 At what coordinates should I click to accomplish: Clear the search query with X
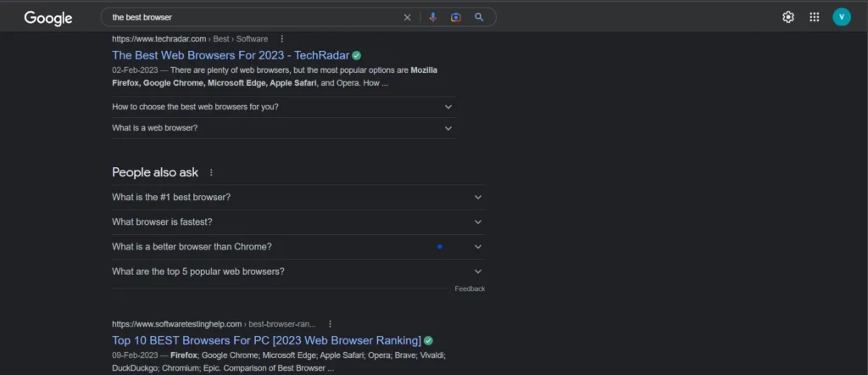pyautogui.click(x=408, y=17)
